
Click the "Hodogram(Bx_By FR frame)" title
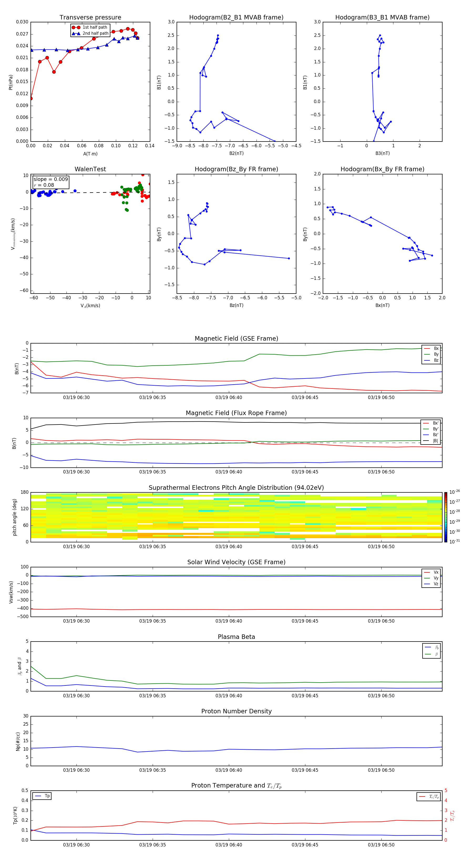coord(382,169)
